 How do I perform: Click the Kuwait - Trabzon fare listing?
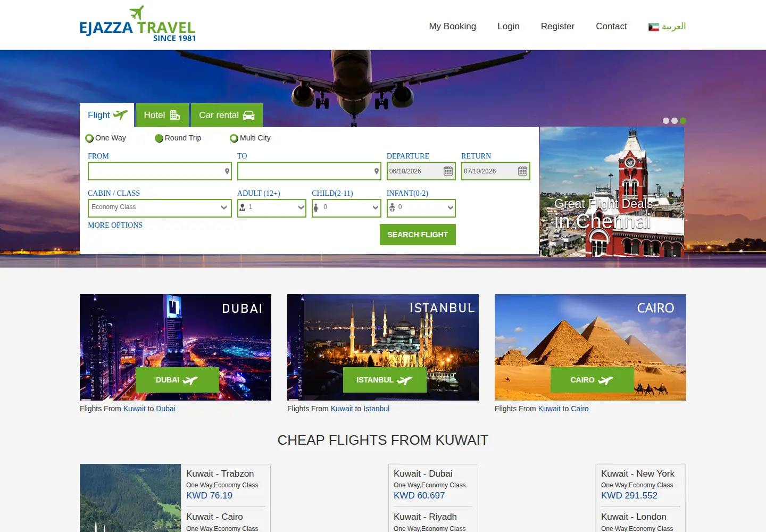pos(226,485)
